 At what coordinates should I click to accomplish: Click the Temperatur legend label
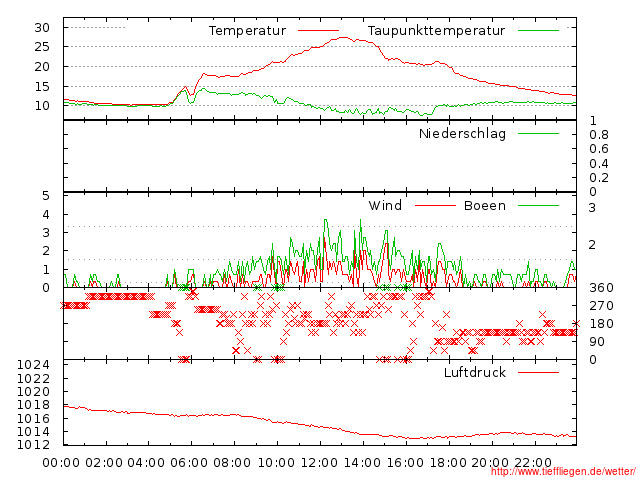[x=247, y=31]
